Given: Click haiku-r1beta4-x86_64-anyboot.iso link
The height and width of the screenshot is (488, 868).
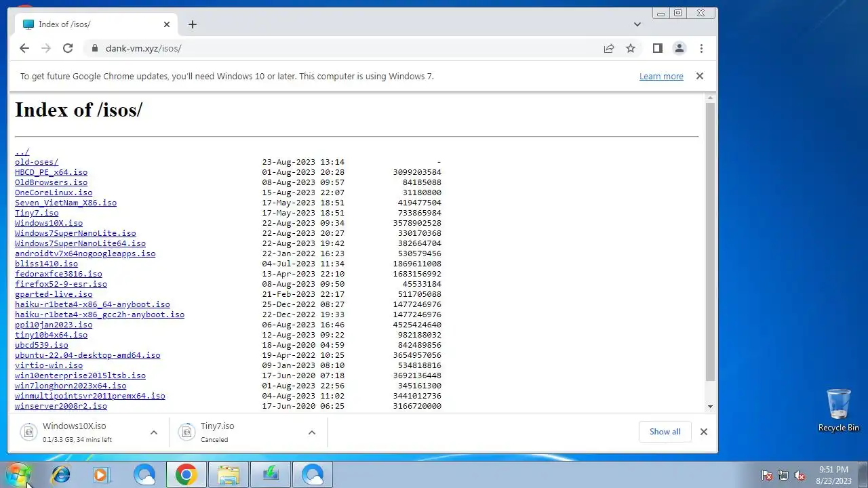Looking at the screenshot, I should coord(92,304).
